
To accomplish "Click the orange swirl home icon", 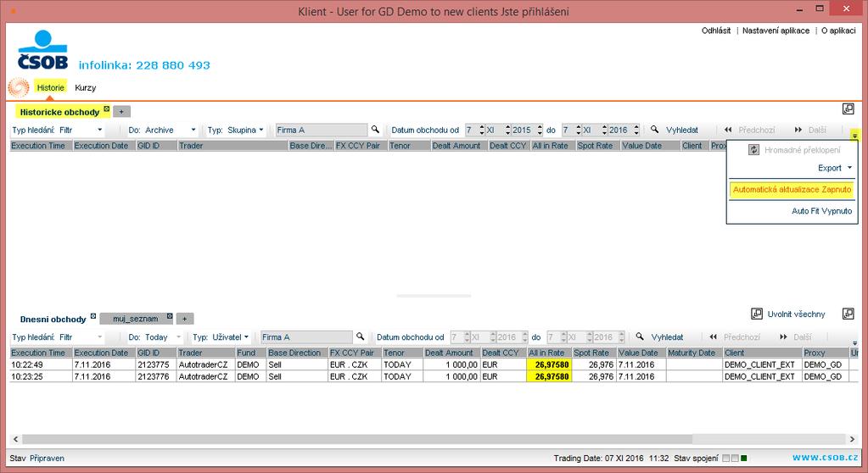I will [19, 87].
